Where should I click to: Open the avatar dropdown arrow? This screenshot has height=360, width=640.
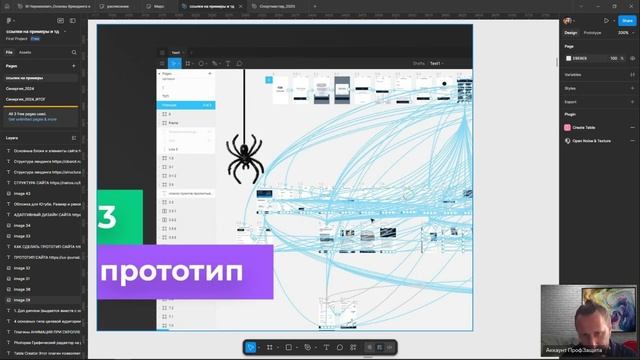574,20
